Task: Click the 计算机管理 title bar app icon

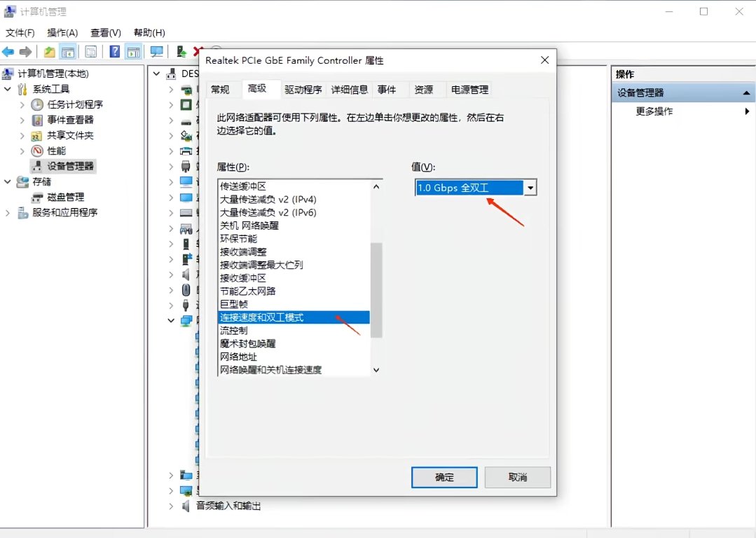Action: coord(10,11)
